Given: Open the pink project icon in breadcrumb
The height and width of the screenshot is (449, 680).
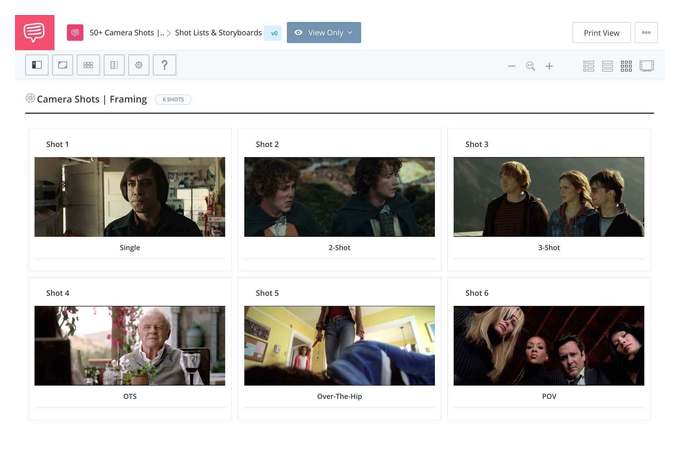Looking at the screenshot, I should point(75,33).
